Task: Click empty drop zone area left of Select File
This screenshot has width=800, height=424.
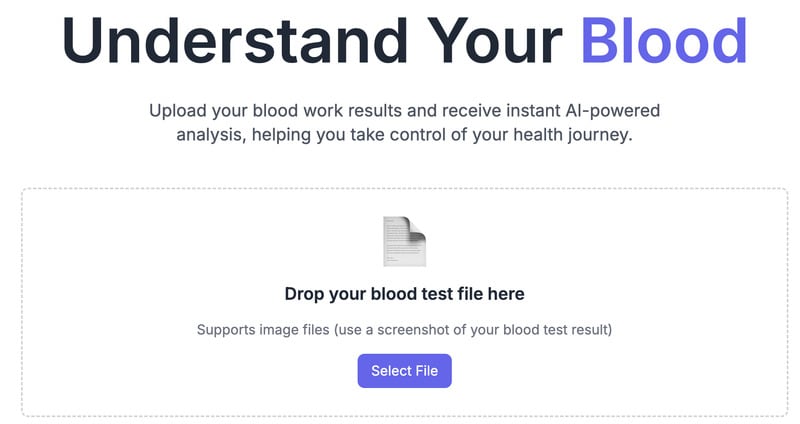Action: (x=200, y=371)
